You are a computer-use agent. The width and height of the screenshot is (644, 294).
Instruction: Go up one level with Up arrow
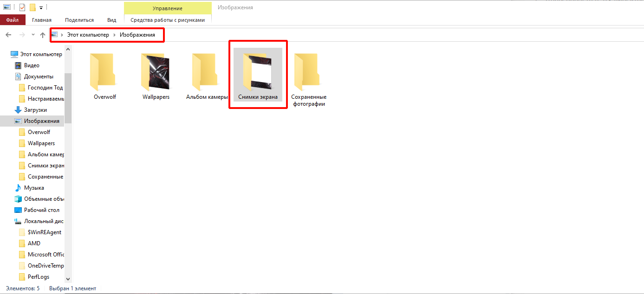point(43,35)
